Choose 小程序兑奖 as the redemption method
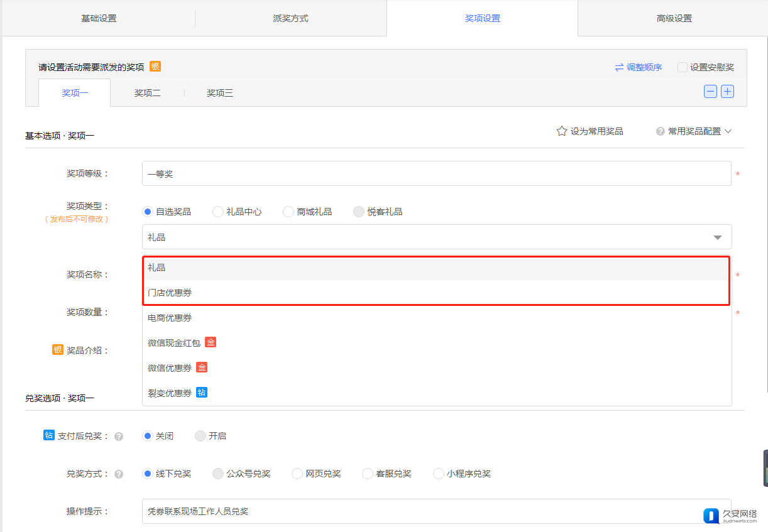 point(439,474)
